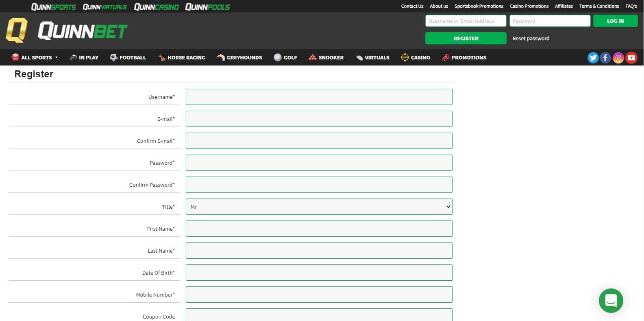This screenshot has width=644, height=321.
Task: Open the Facebook social media icon
Action: pyautogui.click(x=605, y=58)
